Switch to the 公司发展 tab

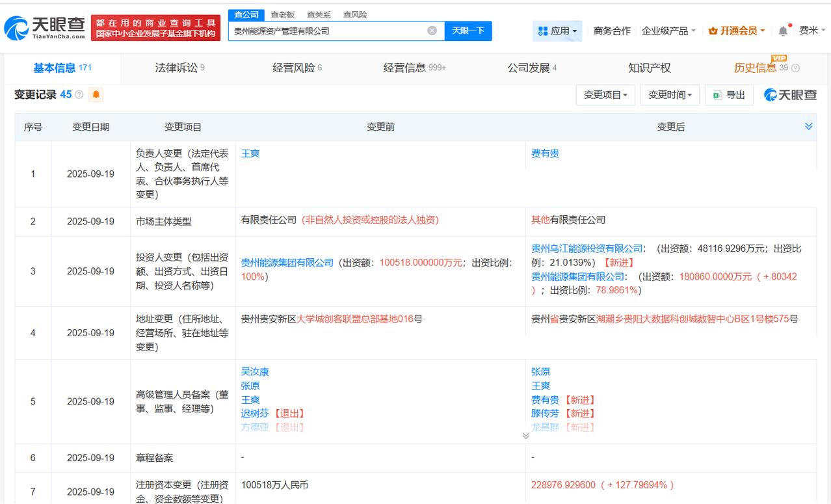(x=532, y=68)
